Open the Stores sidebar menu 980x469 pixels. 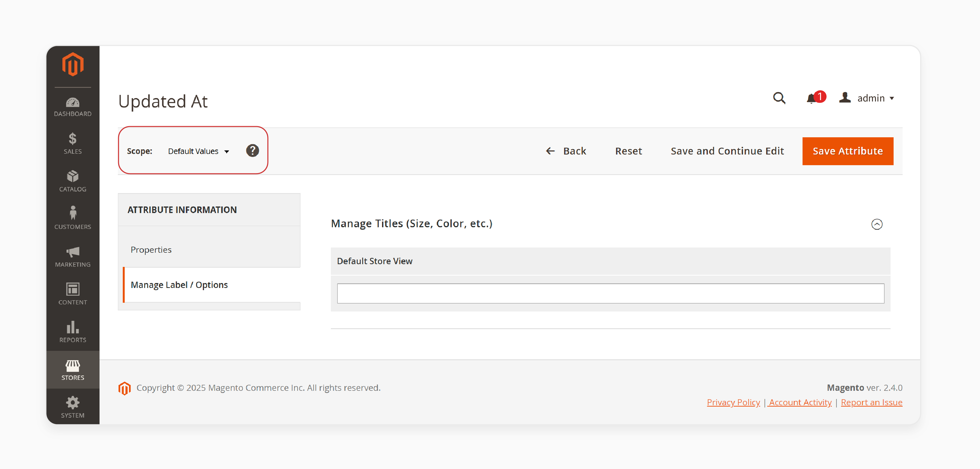(x=73, y=370)
